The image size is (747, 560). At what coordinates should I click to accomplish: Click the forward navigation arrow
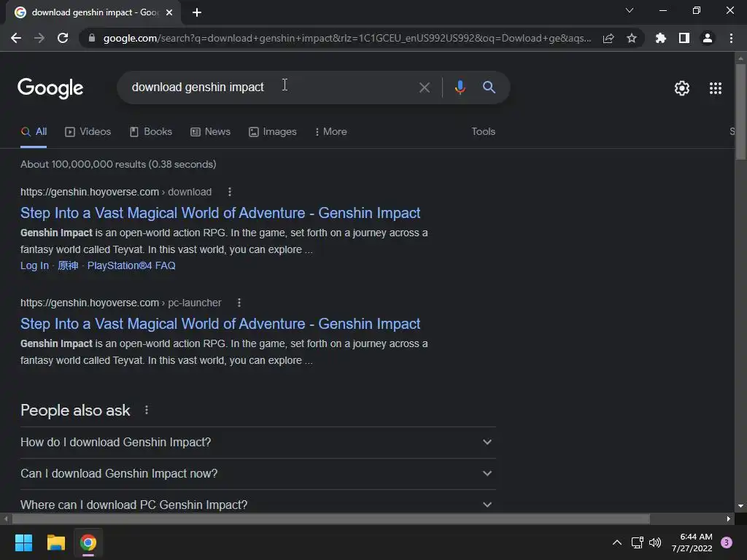click(39, 38)
